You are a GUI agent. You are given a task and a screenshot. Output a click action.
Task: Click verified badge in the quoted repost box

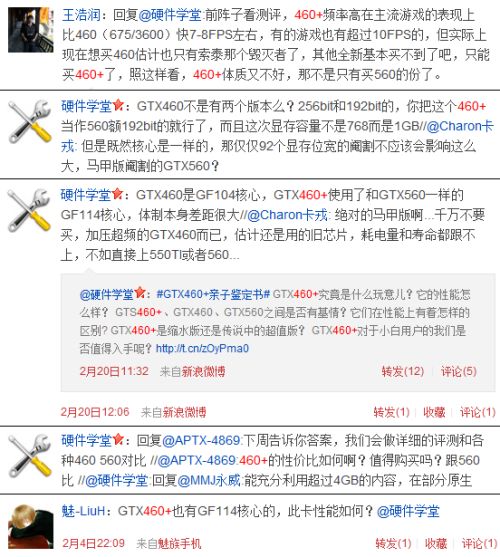(140, 293)
